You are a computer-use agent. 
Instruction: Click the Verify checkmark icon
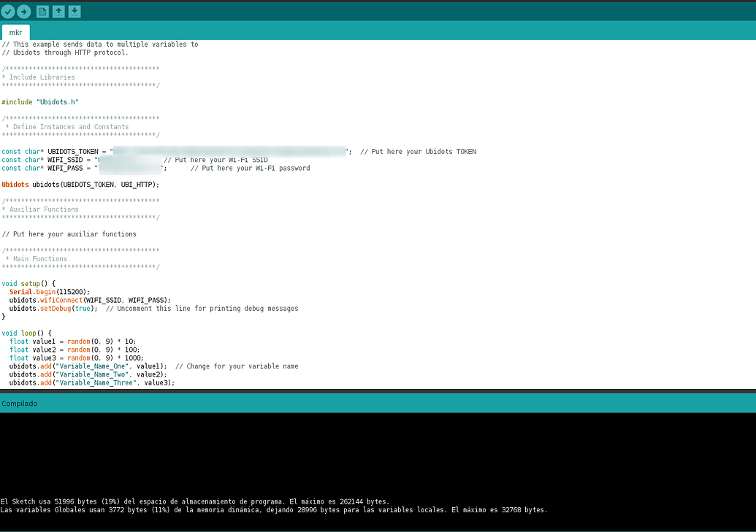coord(9,11)
